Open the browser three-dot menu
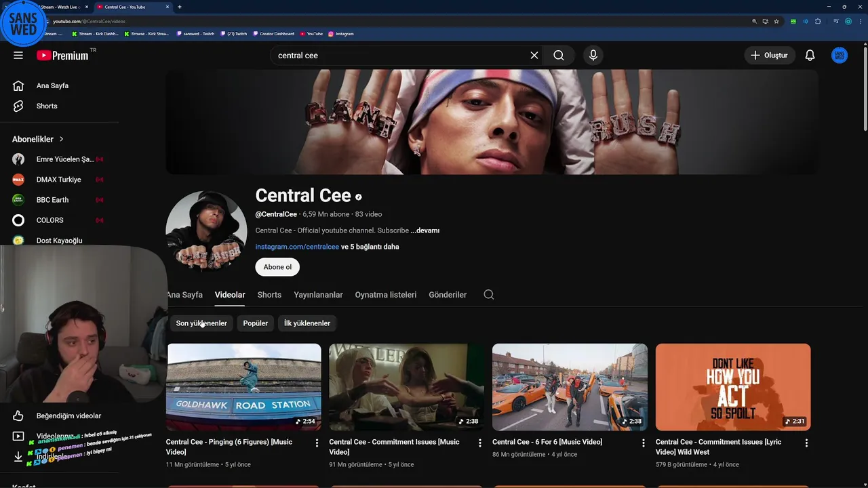 pyautogui.click(x=859, y=21)
